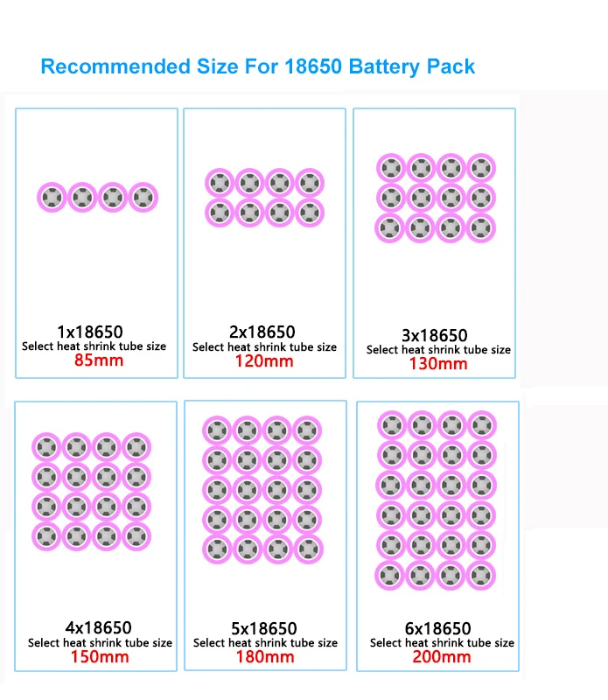
Task: Click the 5x18650 label
Action: click(x=264, y=629)
